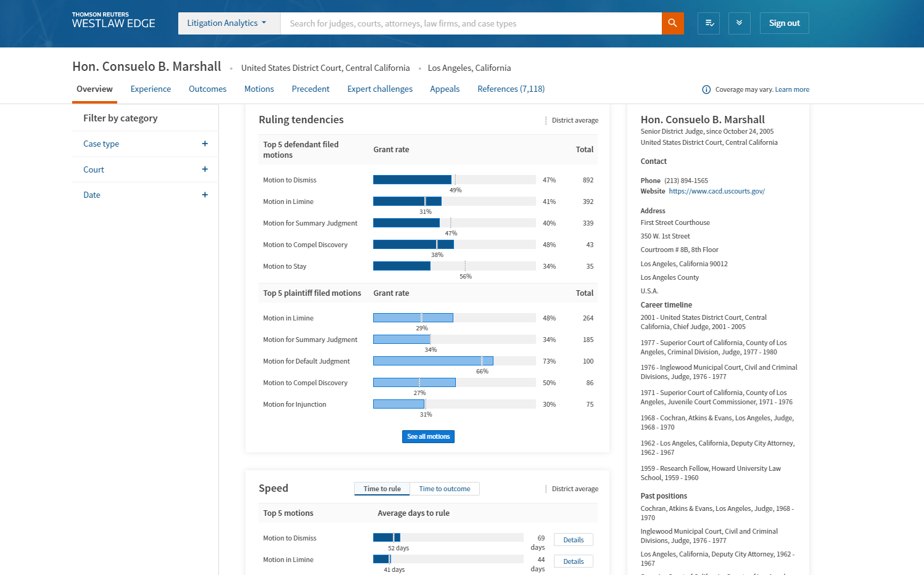Screen dimensions: 924x575
Task: Click Details button for Motion to Dismiss
Action: [x=573, y=540]
